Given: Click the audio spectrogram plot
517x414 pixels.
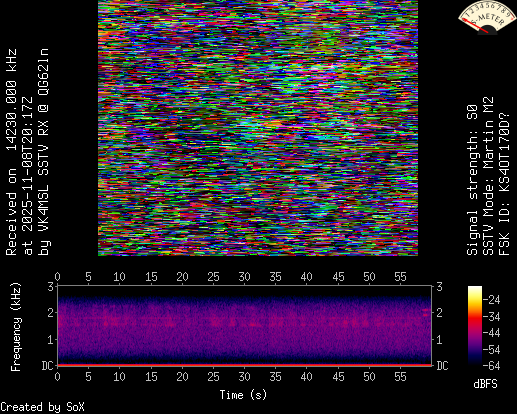Looking at the screenshot, I should (x=245, y=325).
